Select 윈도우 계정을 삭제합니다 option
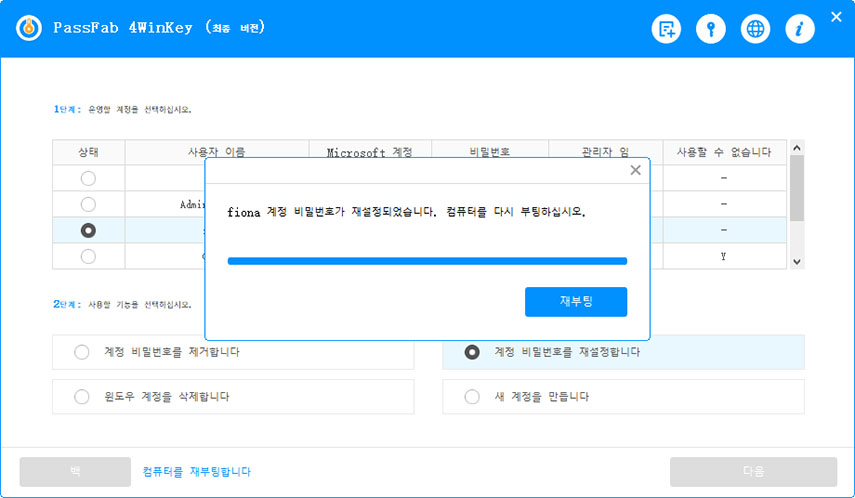The image size is (855, 498). 233,397
